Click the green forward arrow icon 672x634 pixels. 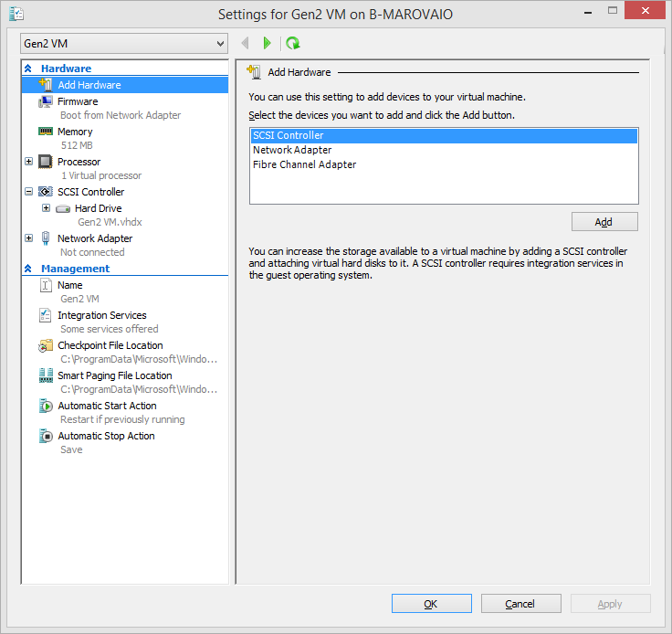267,43
